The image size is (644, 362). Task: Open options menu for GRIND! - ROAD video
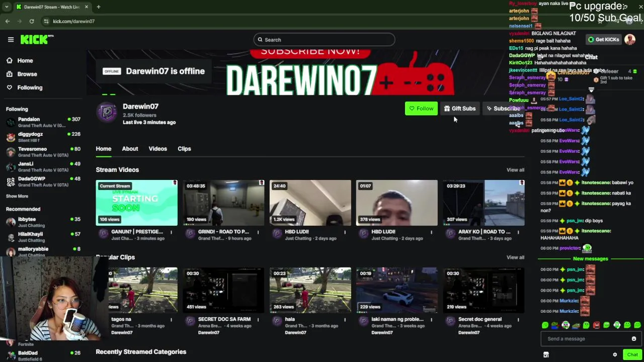(258, 232)
